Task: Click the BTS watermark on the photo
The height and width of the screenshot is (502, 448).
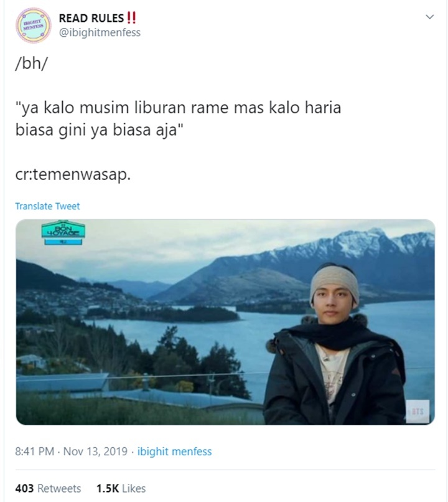Action: (x=418, y=411)
